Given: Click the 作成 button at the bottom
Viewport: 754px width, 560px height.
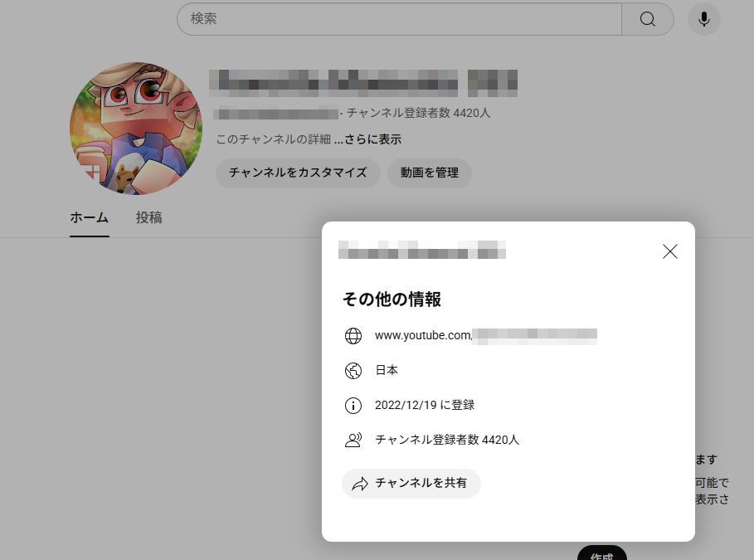Looking at the screenshot, I should coord(601,554).
